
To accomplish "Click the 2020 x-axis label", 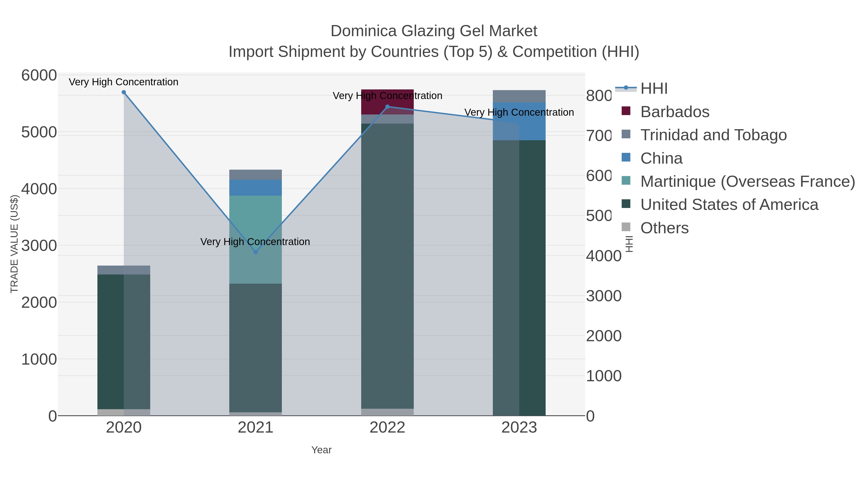I will point(124,428).
